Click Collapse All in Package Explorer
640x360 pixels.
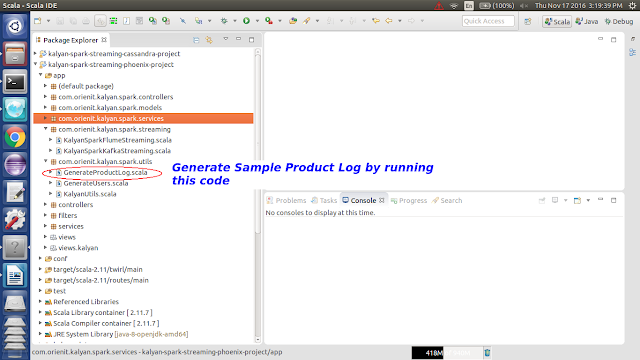[x=196, y=40]
